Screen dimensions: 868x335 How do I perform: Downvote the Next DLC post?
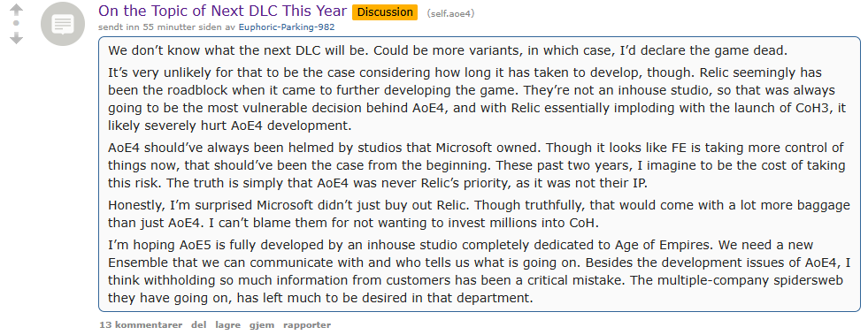[17, 38]
